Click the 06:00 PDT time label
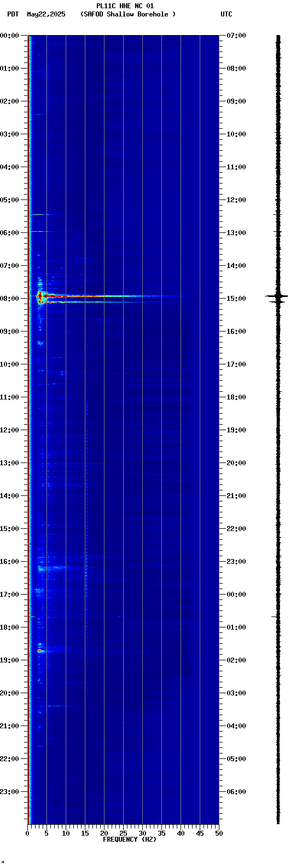The height and width of the screenshot is (868, 302). pos(9,233)
